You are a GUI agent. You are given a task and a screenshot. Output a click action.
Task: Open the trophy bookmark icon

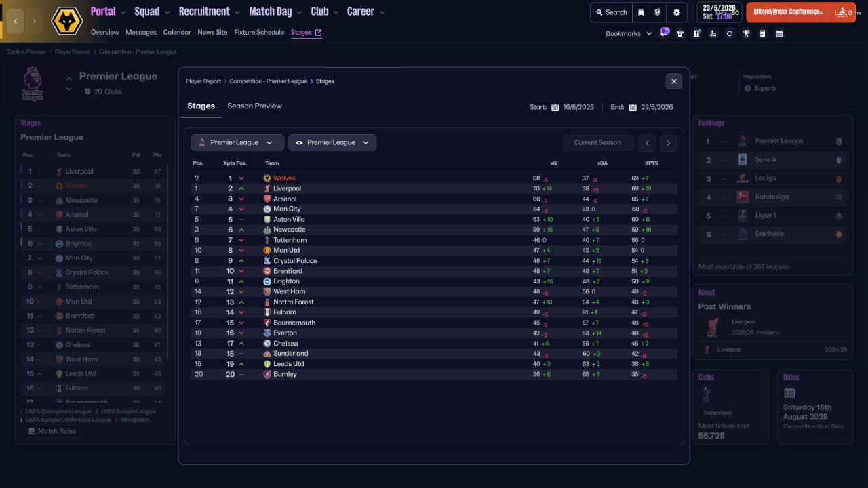pos(746,33)
